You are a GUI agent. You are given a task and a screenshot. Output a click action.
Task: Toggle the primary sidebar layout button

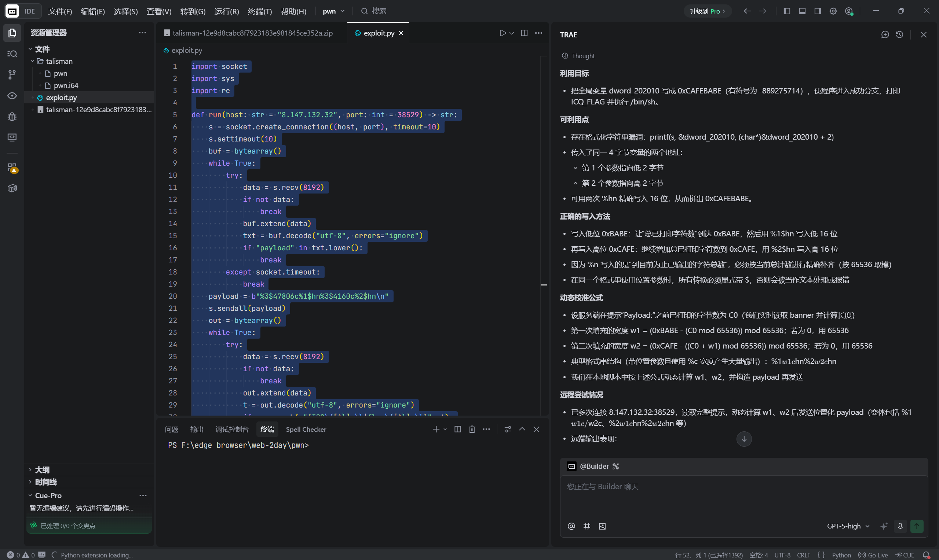pyautogui.click(x=787, y=11)
